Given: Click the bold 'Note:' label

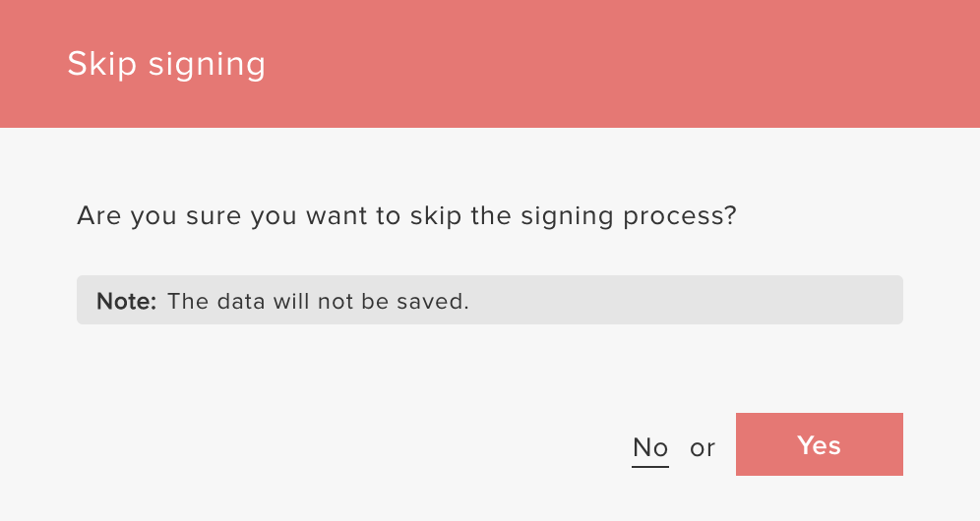Looking at the screenshot, I should (126, 301).
